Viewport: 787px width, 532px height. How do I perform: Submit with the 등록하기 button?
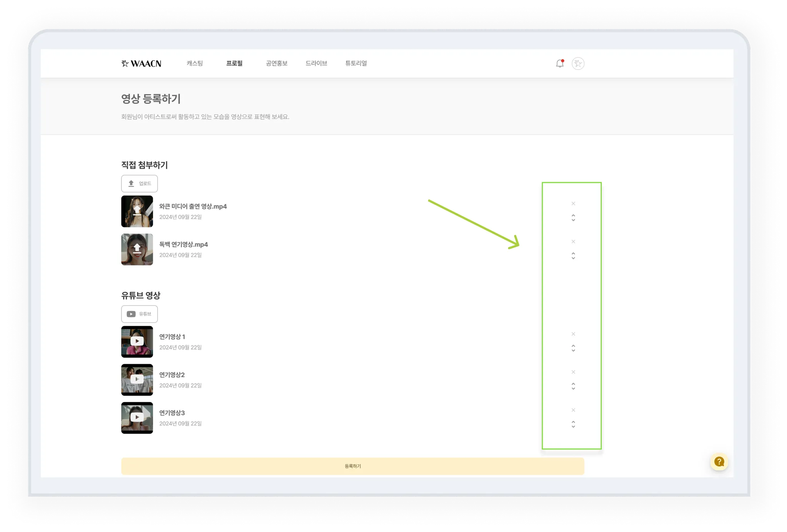click(x=353, y=466)
